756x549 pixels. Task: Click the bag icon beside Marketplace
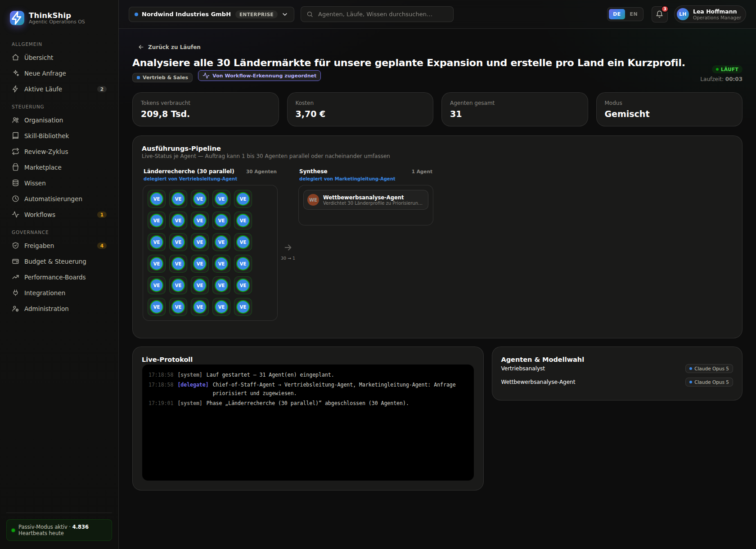(x=16, y=167)
